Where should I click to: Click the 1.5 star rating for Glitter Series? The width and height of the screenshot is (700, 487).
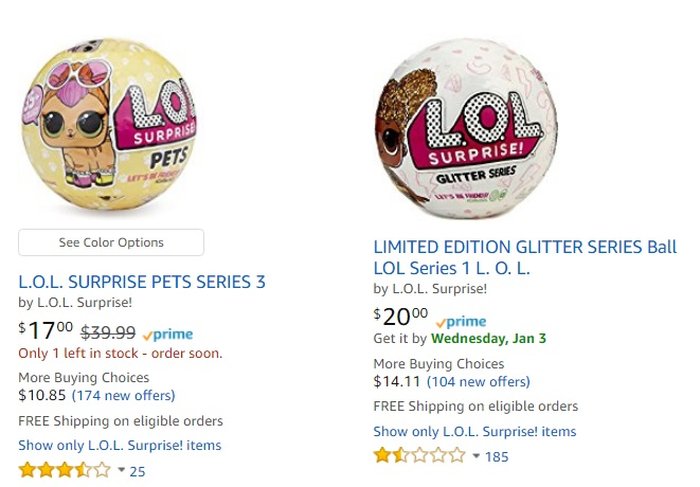tap(420, 455)
